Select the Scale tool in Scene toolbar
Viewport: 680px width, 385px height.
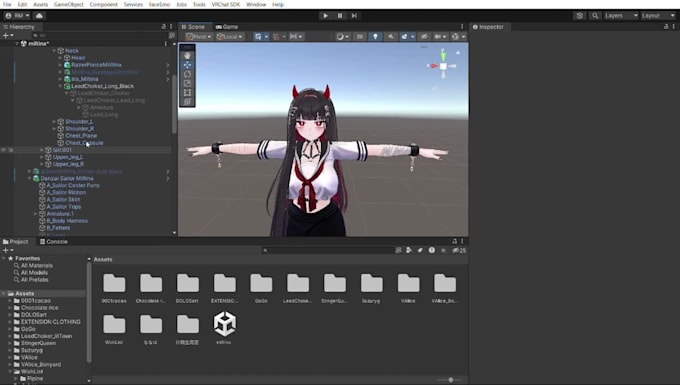click(187, 83)
